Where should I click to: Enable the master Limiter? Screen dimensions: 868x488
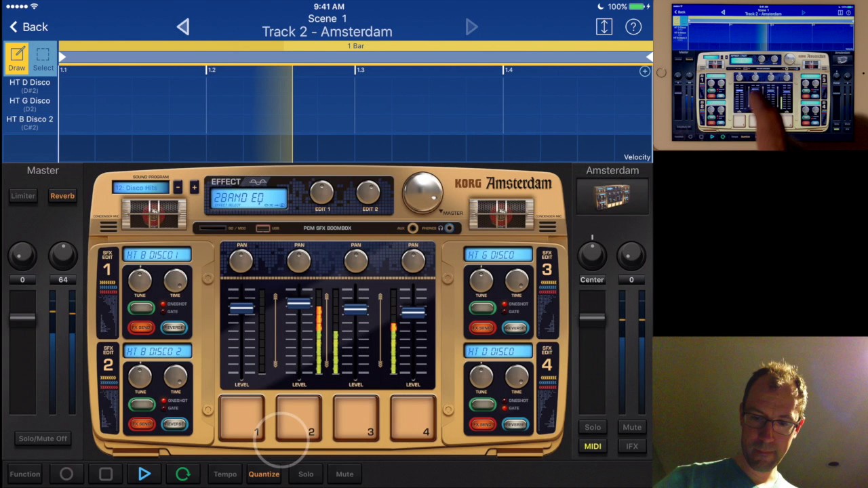point(23,196)
